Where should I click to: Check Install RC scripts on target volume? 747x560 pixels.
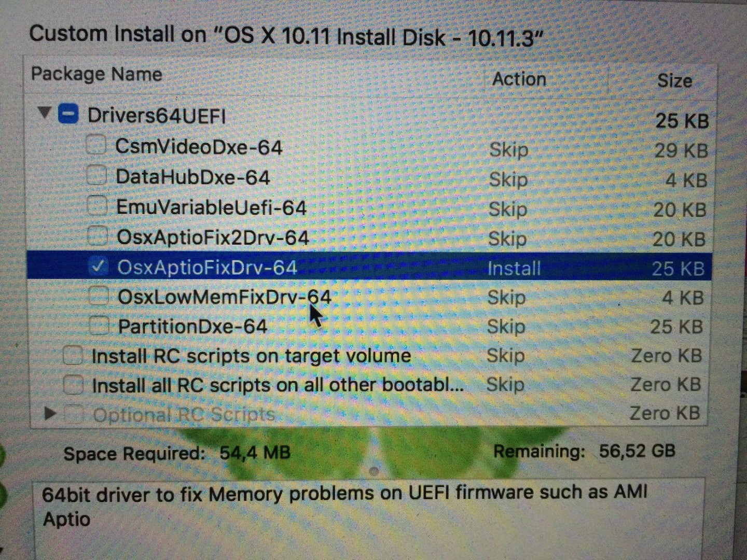click(73, 356)
